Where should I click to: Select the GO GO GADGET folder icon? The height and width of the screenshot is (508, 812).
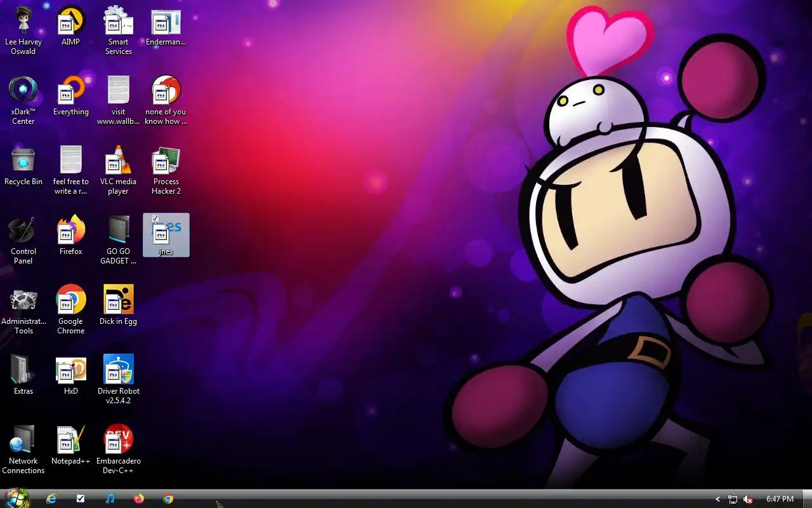click(119, 239)
